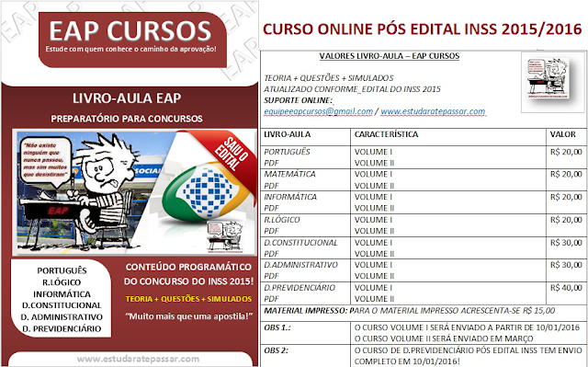Click the email link equipeeapcursos@gmail.com
Image resolution: width=588 pixels, height=367 pixels.
tap(318, 111)
